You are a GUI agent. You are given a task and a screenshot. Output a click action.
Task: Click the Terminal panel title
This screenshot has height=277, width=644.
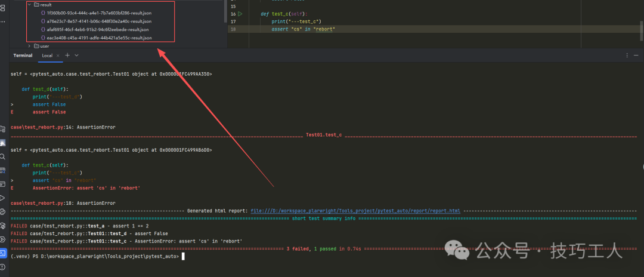pos(23,56)
